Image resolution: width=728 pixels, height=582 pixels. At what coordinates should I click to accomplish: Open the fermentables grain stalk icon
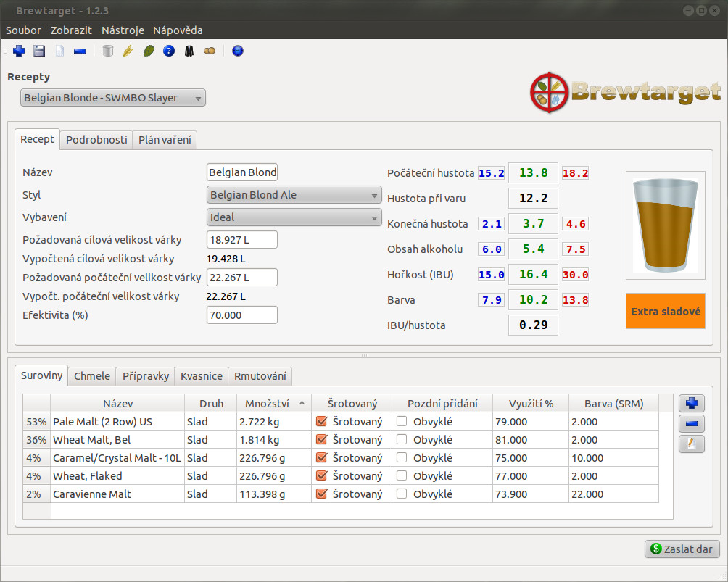coord(128,51)
